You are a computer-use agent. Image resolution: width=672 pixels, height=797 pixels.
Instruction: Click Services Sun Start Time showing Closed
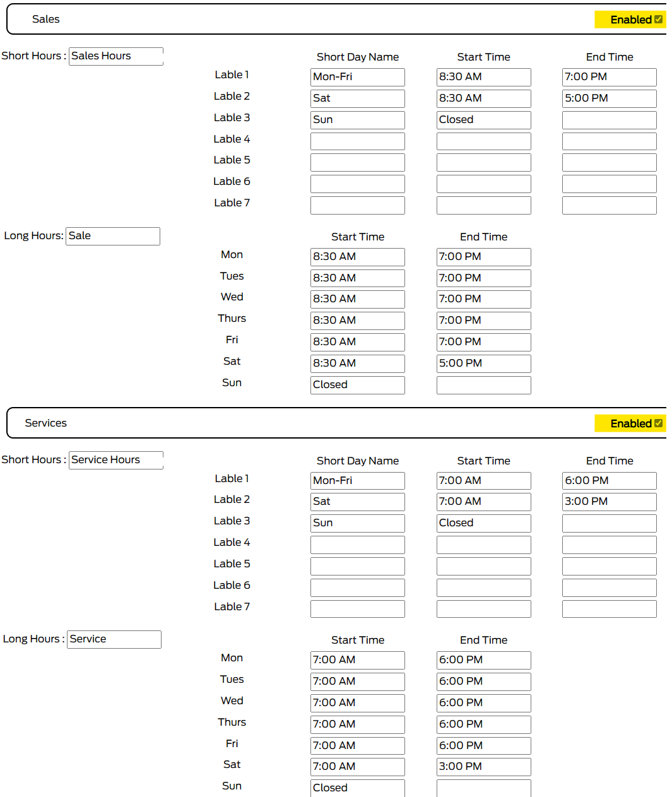pyautogui.click(x=358, y=788)
